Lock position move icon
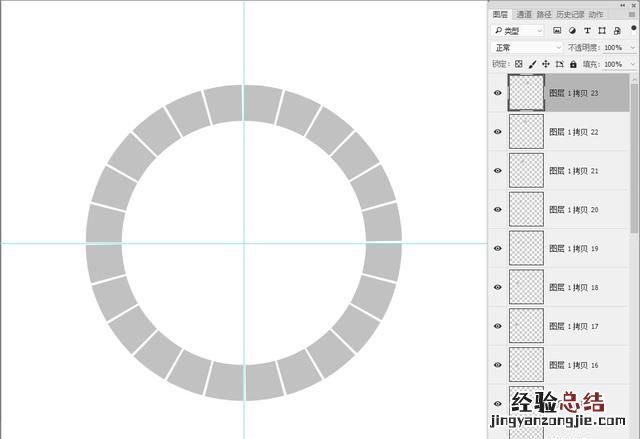 [x=546, y=64]
